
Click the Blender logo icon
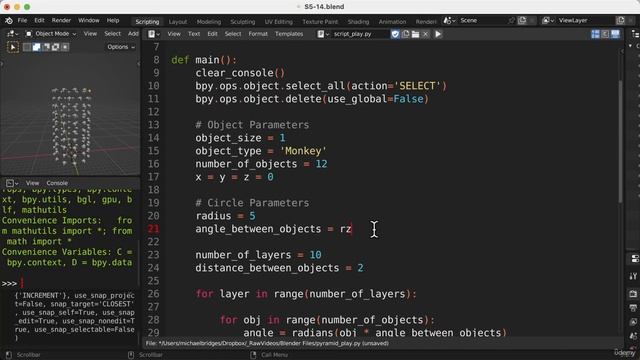pos(9,20)
